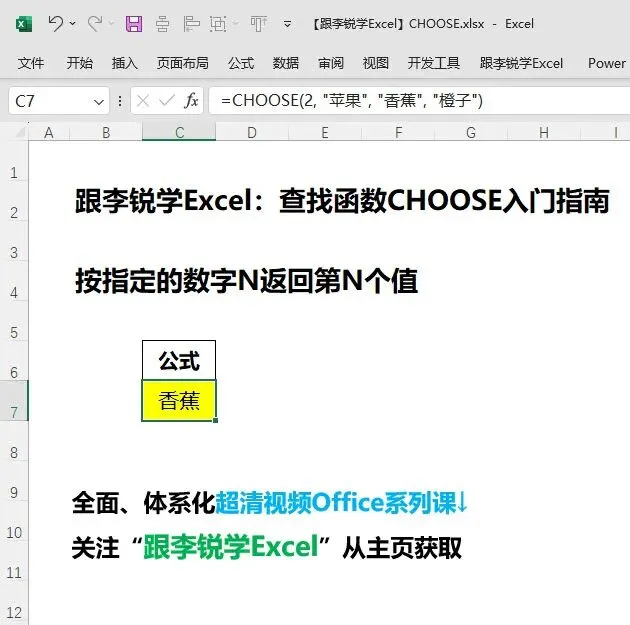Switch to the 审阅 ribbon tab
The width and height of the screenshot is (630, 625).
[x=331, y=63]
